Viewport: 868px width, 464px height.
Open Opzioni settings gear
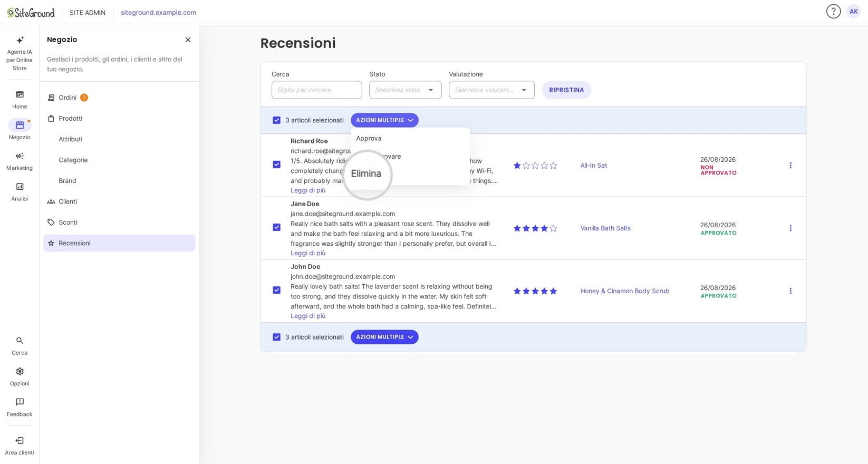pos(20,376)
